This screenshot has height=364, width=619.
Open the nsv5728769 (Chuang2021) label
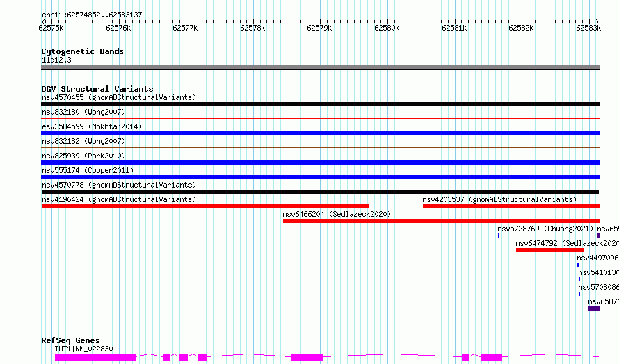[545, 229]
